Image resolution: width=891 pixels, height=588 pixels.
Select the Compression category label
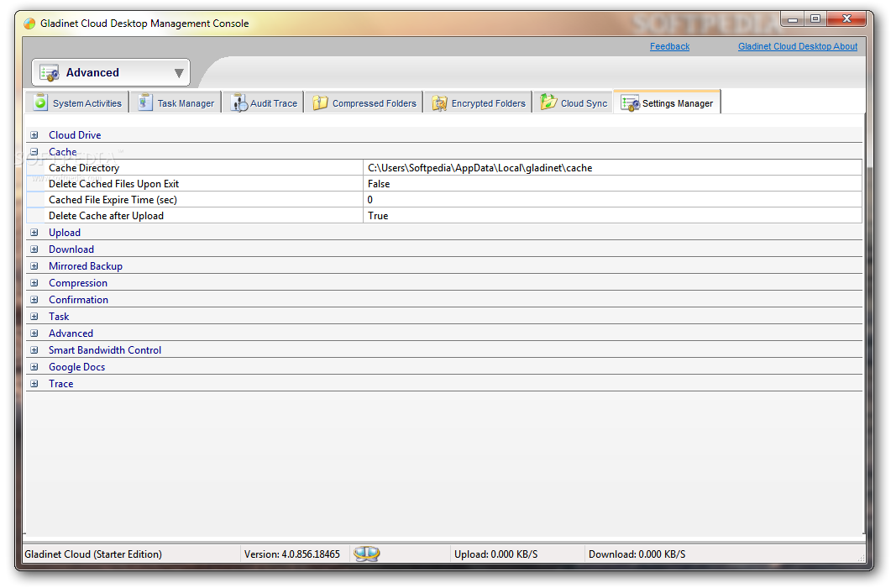tap(78, 282)
